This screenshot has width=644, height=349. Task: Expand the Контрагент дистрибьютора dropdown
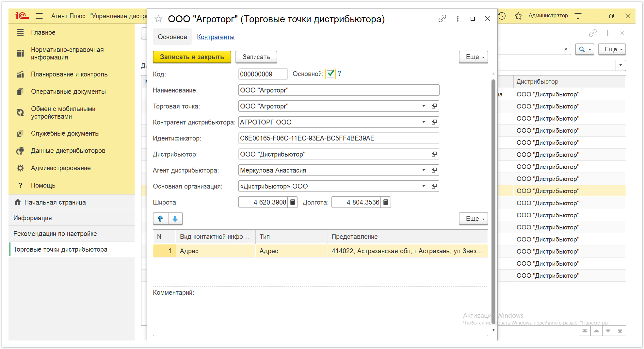pos(424,122)
